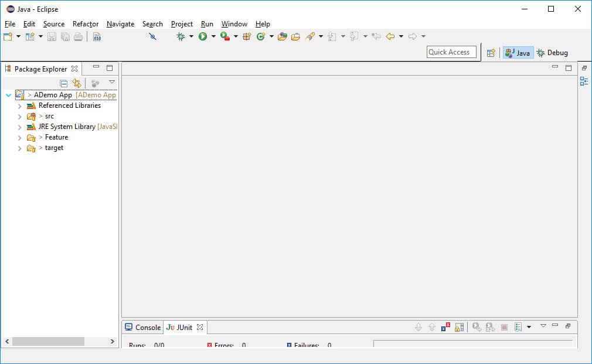592x364 pixels.
Task: Switch to the Java perspective
Action: tap(518, 53)
